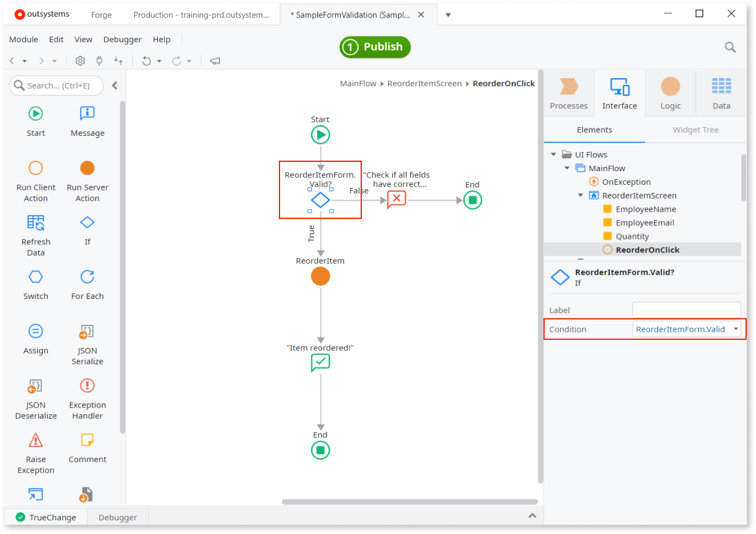Open the TrueChange tab
Screen dimensions: 756x534
[46, 517]
